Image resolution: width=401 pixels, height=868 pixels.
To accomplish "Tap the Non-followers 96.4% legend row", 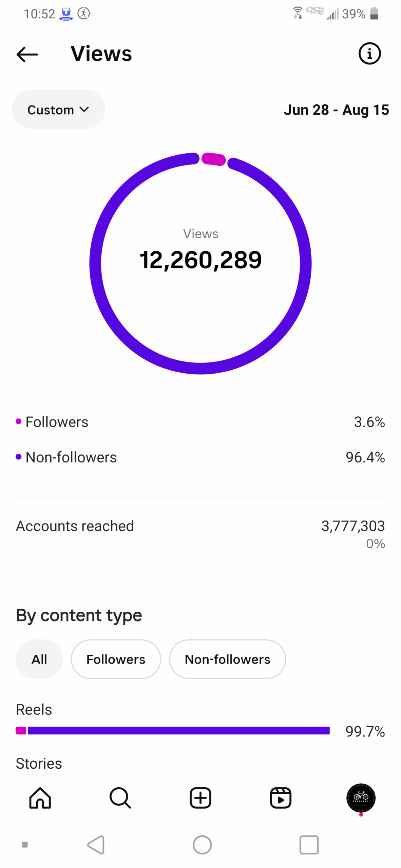I will point(200,457).
